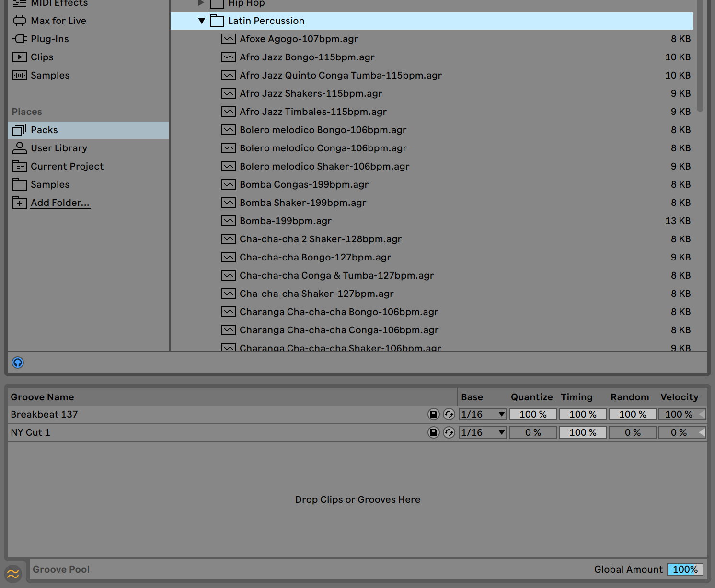Click save icon for Breakbeat 137 groove

[433, 414]
